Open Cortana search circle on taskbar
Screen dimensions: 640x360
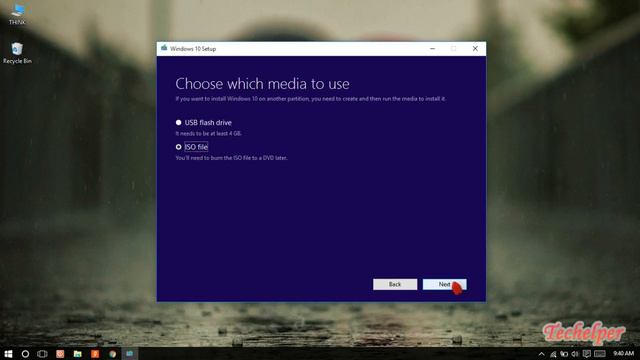click(x=25, y=354)
